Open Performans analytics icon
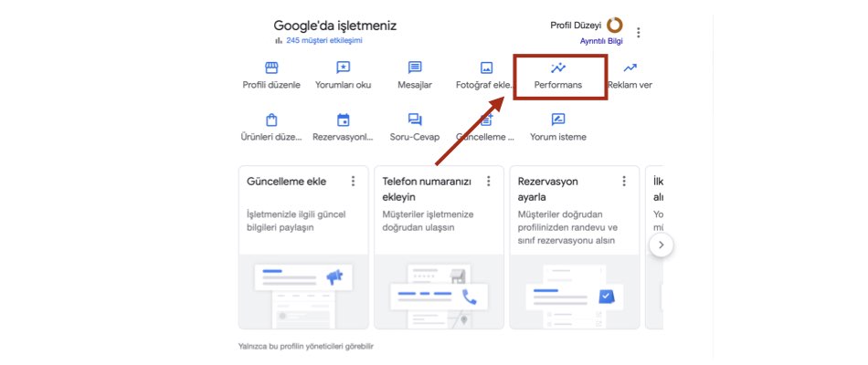868x365 pixels. tap(558, 68)
